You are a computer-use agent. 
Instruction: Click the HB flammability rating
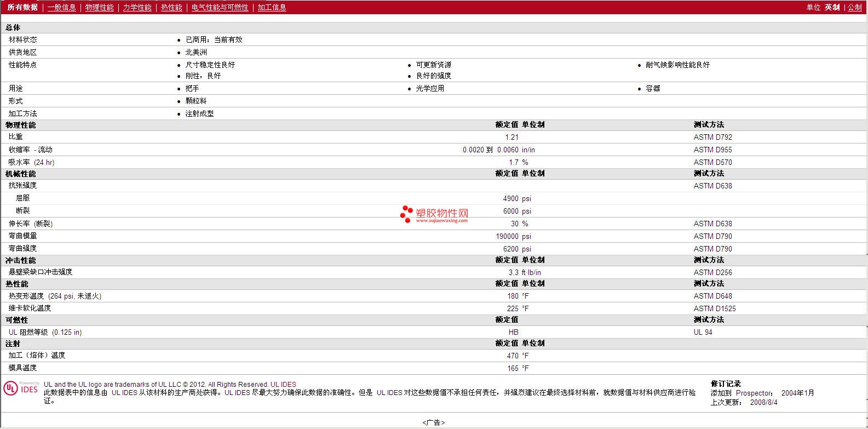tap(513, 332)
